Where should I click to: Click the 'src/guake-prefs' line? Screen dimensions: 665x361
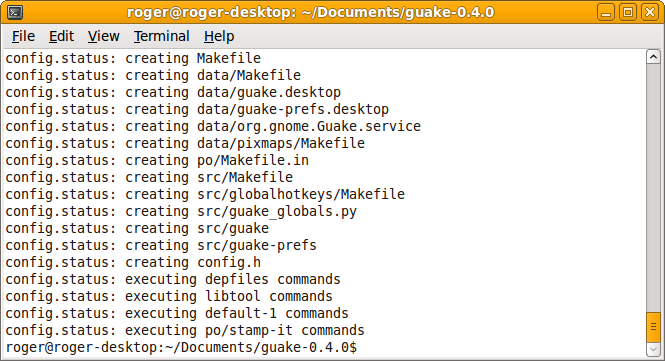coord(161,245)
